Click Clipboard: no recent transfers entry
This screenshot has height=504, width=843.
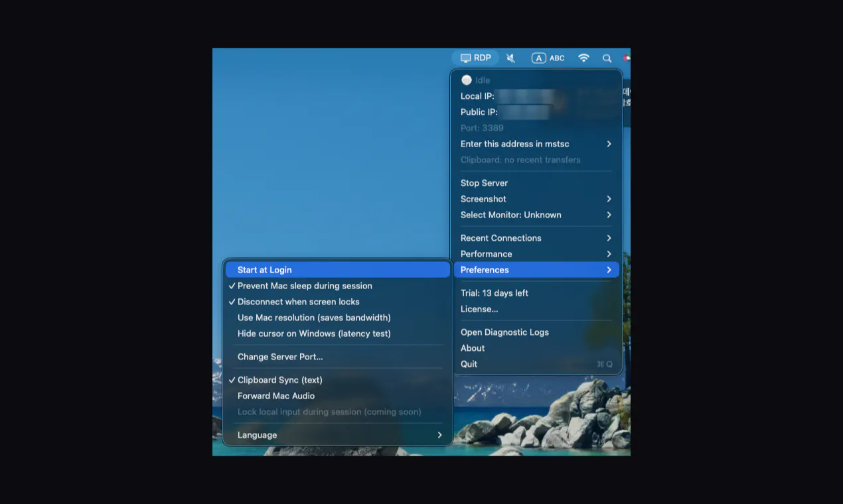click(x=536, y=160)
